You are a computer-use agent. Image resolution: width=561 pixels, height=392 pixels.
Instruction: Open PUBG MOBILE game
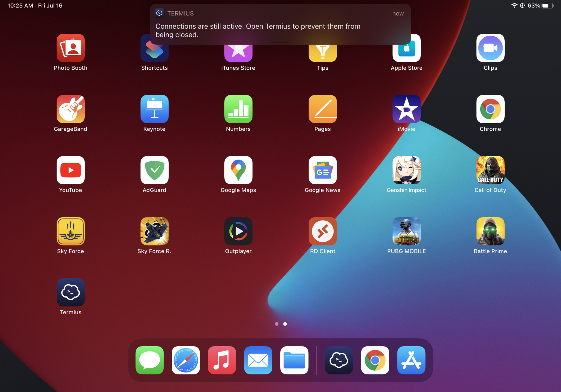click(x=406, y=231)
